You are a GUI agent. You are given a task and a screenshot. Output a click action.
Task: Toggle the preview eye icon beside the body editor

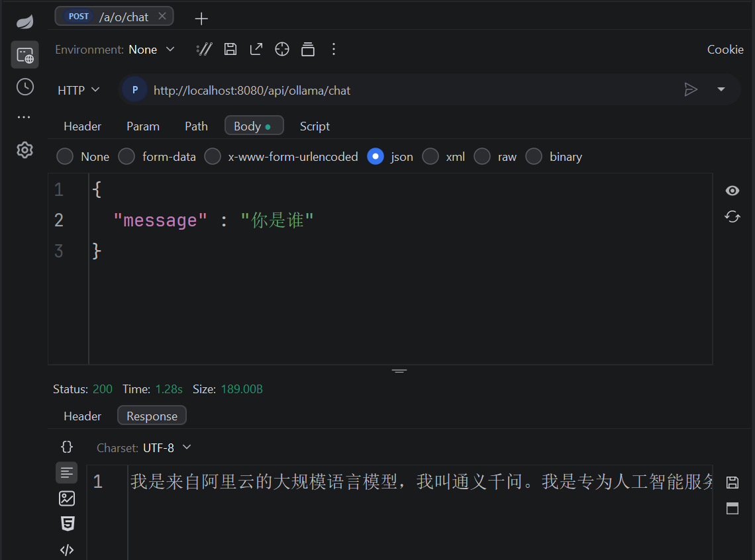pyautogui.click(x=732, y=190)
